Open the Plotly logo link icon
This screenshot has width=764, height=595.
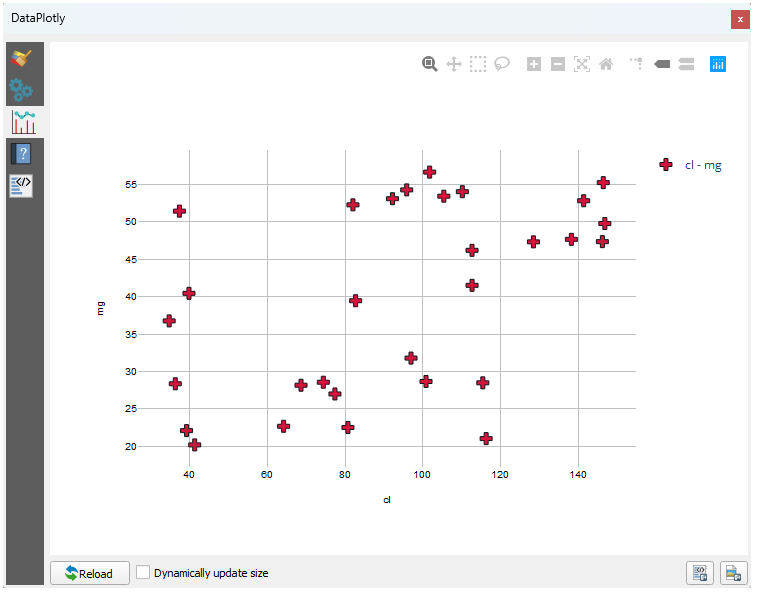pos(718,64)
